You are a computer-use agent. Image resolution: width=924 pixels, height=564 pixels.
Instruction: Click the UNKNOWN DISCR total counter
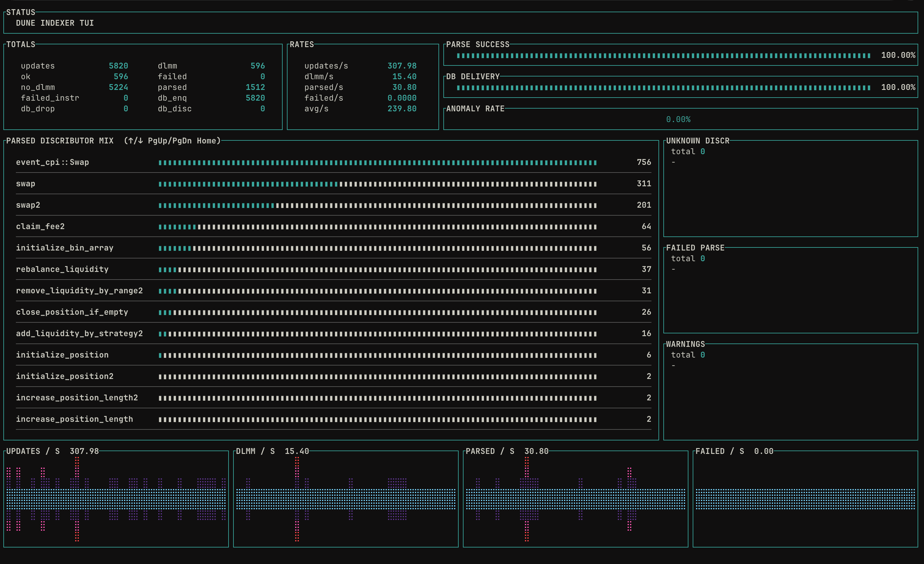click(687, 151)
